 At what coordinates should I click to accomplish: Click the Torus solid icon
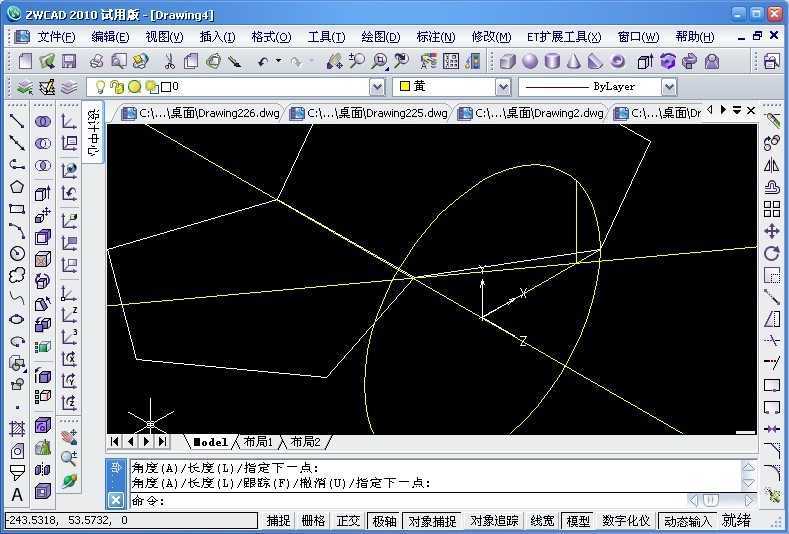617,61
